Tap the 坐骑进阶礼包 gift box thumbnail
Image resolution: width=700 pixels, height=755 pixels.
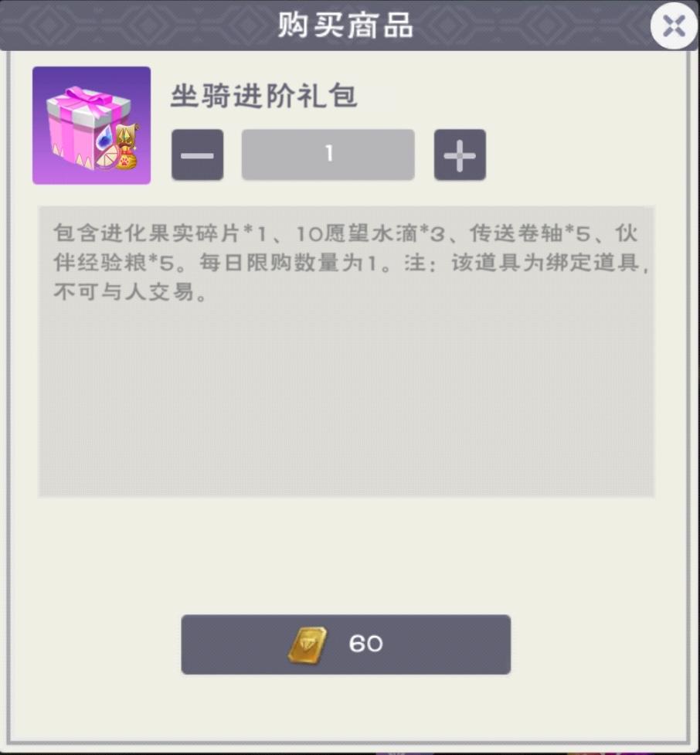[x=91, y=125]
